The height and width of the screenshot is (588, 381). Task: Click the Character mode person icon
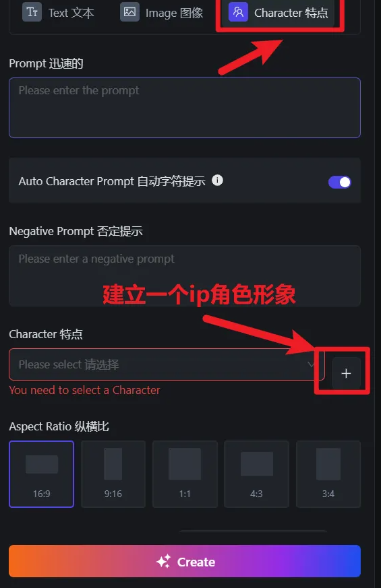point(238,12)
